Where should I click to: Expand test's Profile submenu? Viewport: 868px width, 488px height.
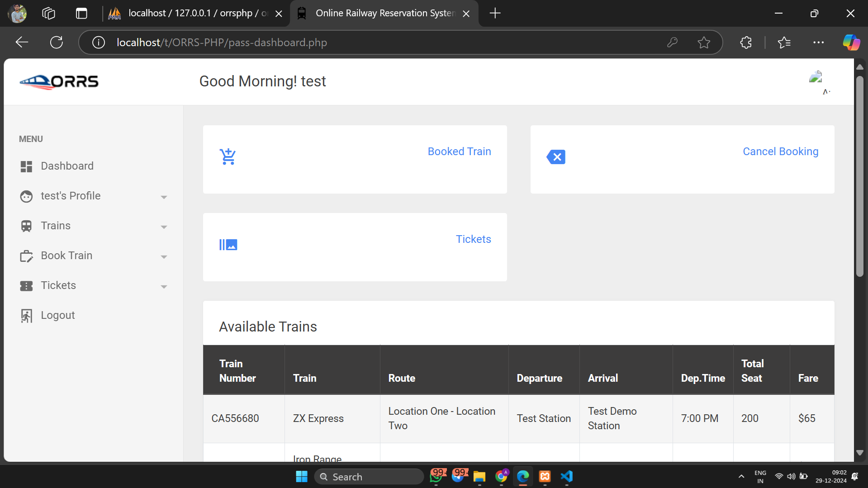(164, 197)
